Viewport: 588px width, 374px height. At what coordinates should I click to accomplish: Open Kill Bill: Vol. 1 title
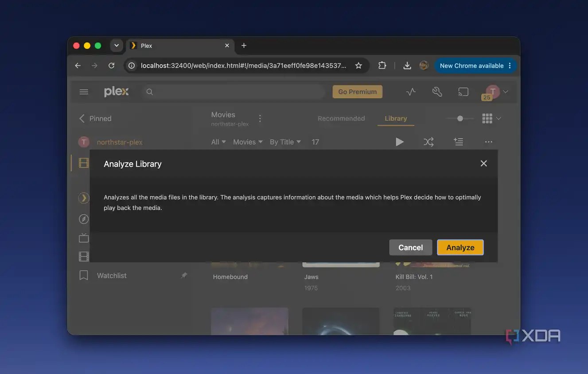point(414,277)
